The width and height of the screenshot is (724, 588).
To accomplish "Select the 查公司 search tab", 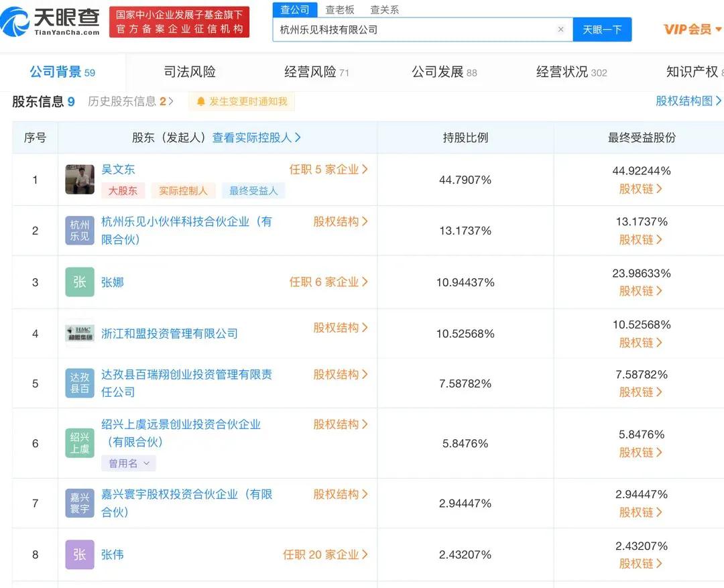I will (x=294, y=9).
